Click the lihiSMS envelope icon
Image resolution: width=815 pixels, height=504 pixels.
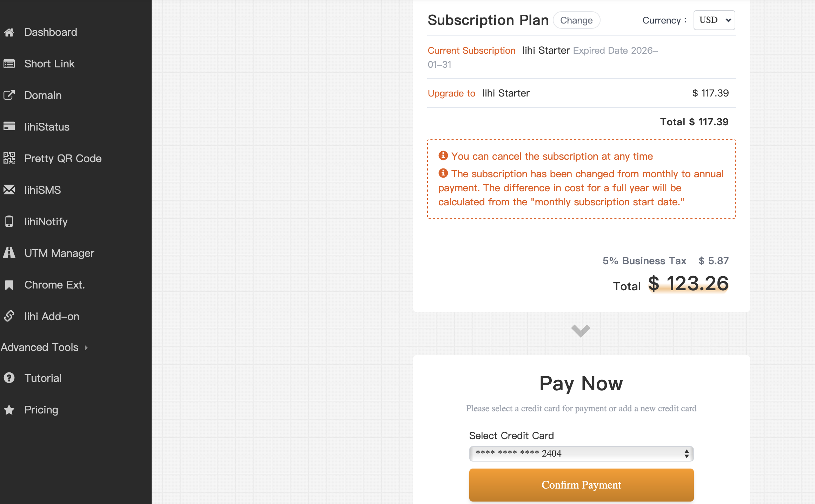pyautogui.click(x=9, y=190)
